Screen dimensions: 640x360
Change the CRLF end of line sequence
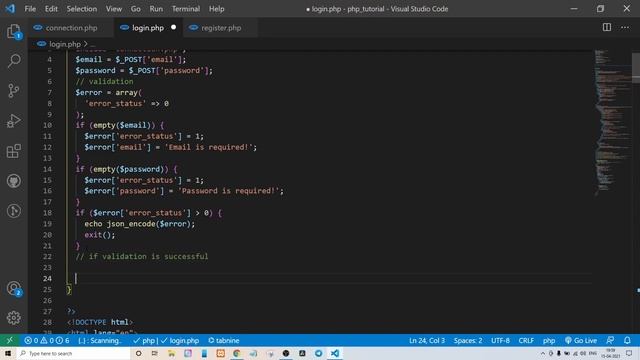(526, 340)
